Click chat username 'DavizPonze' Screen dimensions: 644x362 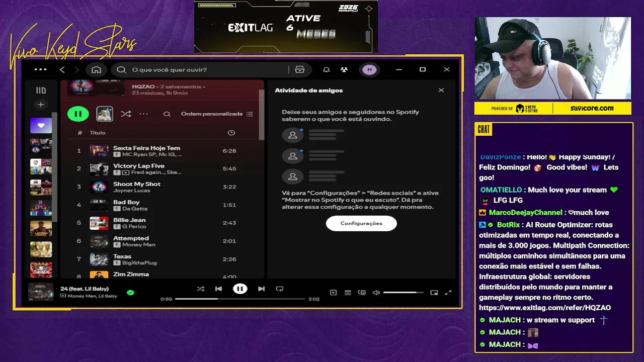pos(501,157)
